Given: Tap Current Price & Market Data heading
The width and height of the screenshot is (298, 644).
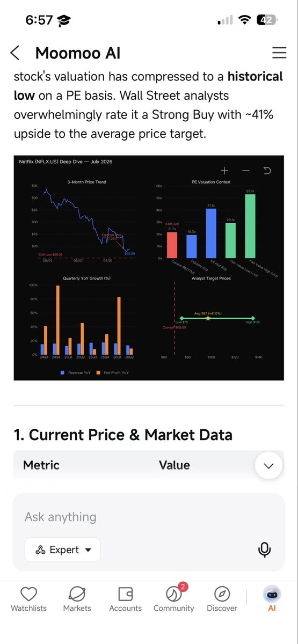Looking at the screenshot, I should pyautogui.click(x=123, y=434).
